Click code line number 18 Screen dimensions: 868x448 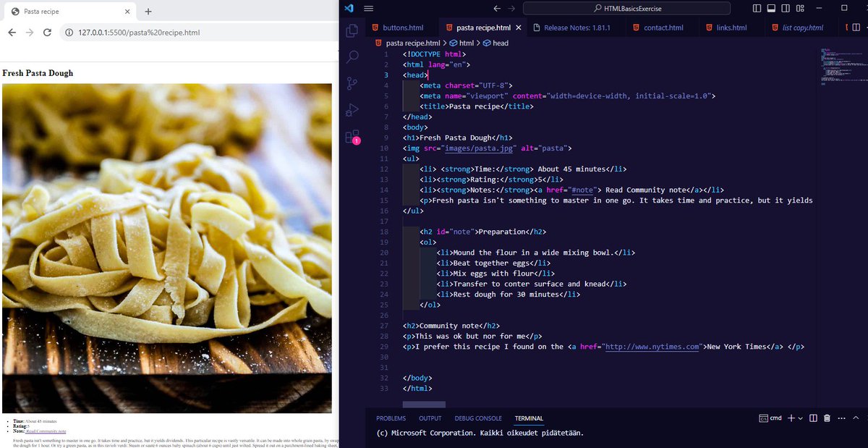click(x=386, y=232)
